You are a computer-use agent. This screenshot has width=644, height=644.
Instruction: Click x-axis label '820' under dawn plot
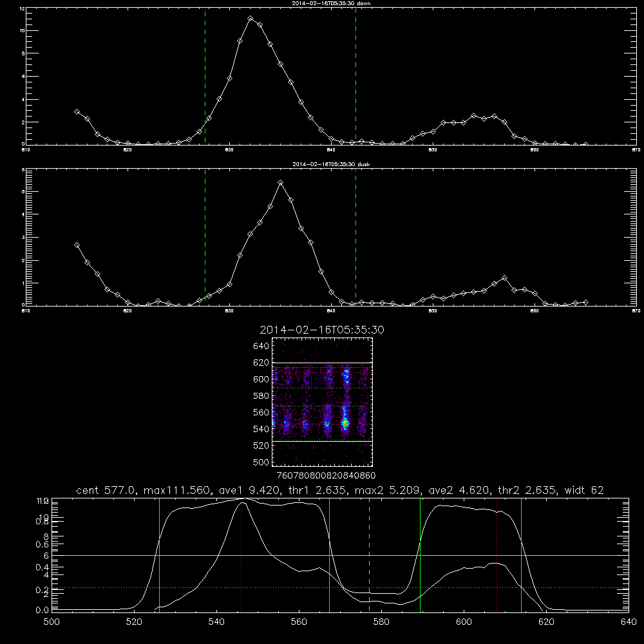[128, 150]
